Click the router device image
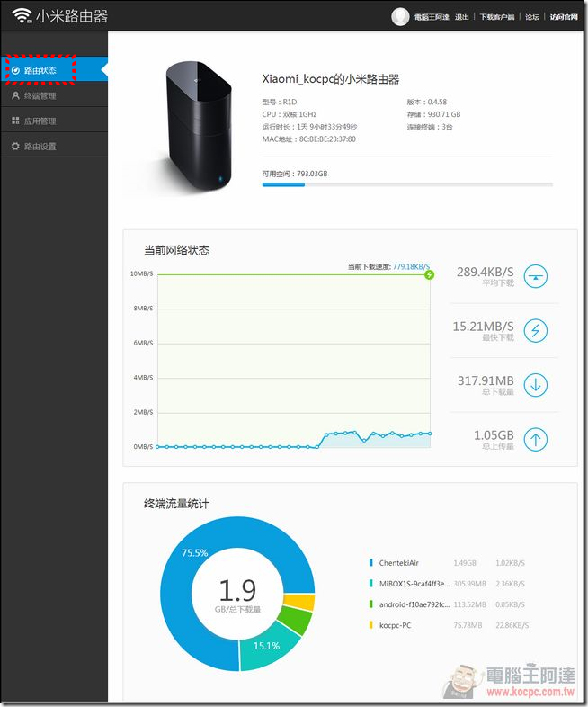Image resolution: width=588 pixels, height=707 pixels. click(x=199, y=126)
